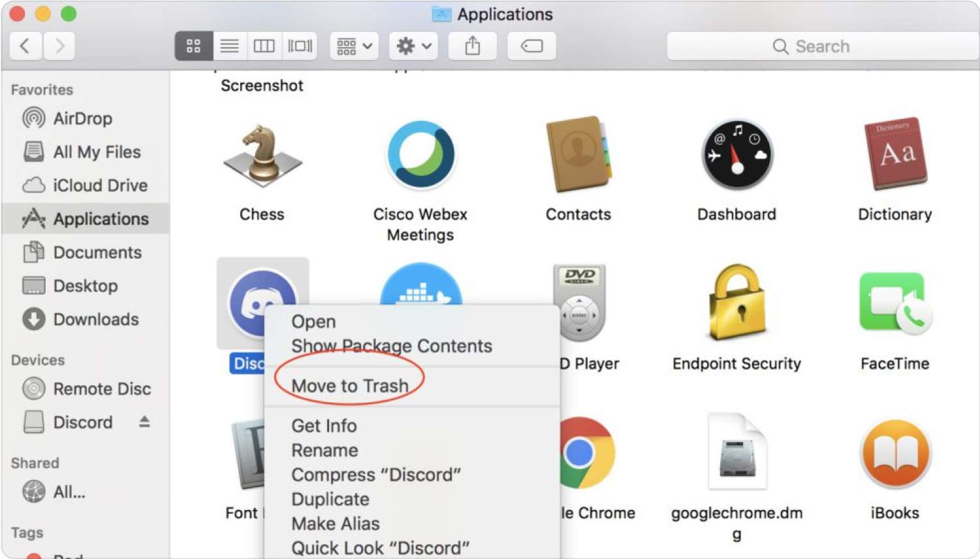
Task: Click the Dictionary label text
Action: click(x=895, y=214)
